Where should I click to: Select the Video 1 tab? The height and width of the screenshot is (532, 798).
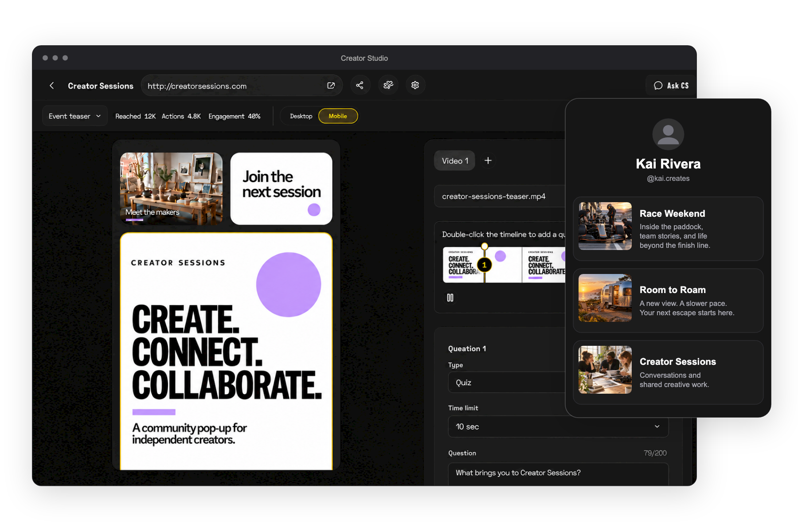click(455, 161)
